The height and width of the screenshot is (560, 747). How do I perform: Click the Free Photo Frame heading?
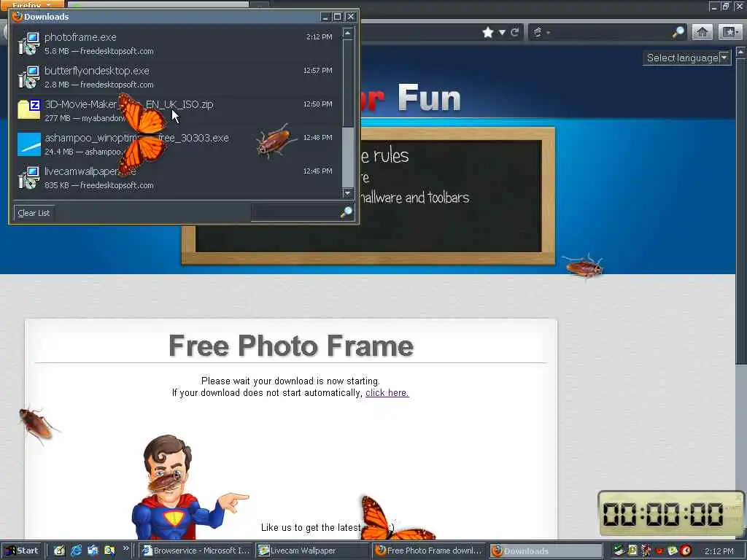coord(291,346)
